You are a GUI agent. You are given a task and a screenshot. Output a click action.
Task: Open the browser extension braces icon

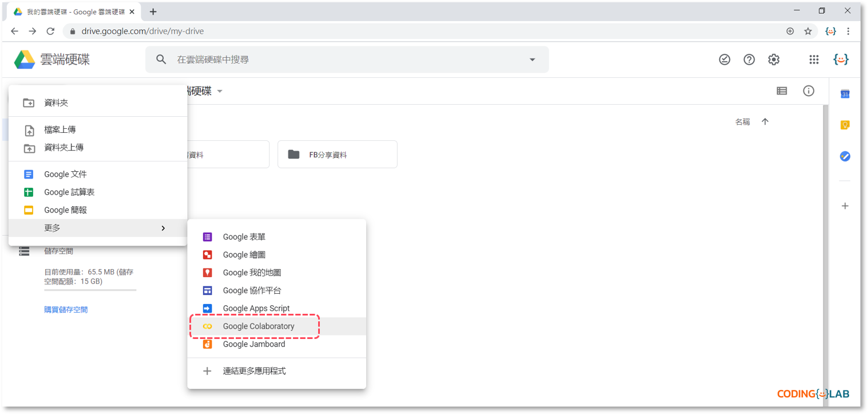click(x=830, y=31)
